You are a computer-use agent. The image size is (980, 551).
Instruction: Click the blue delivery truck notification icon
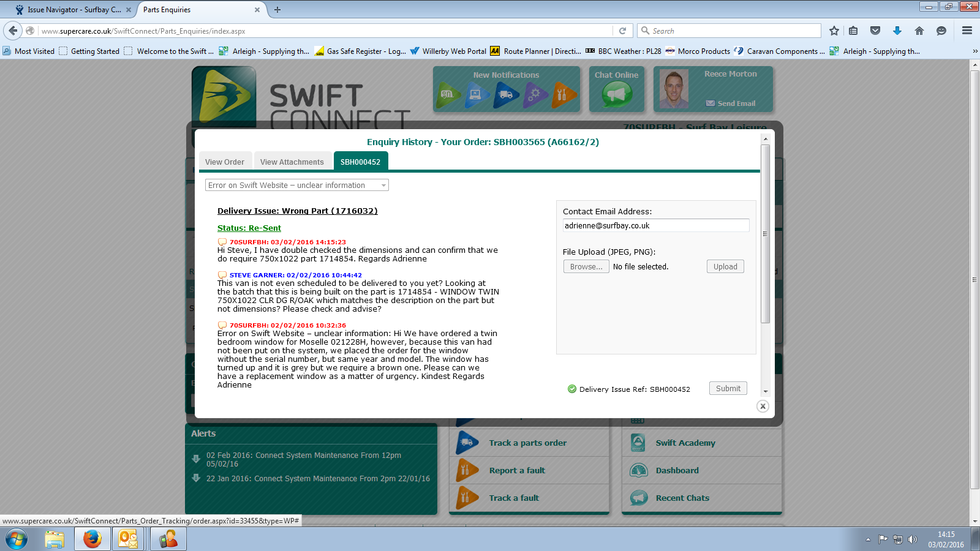507,95
